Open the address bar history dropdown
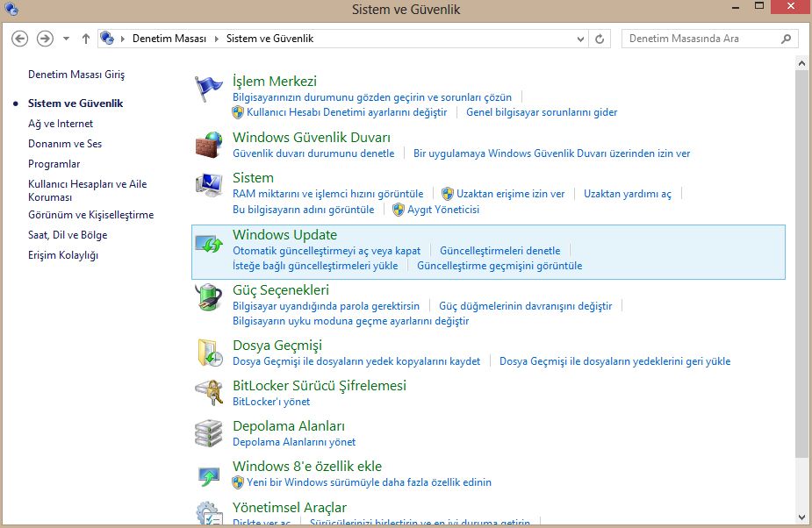 [580, 39]
